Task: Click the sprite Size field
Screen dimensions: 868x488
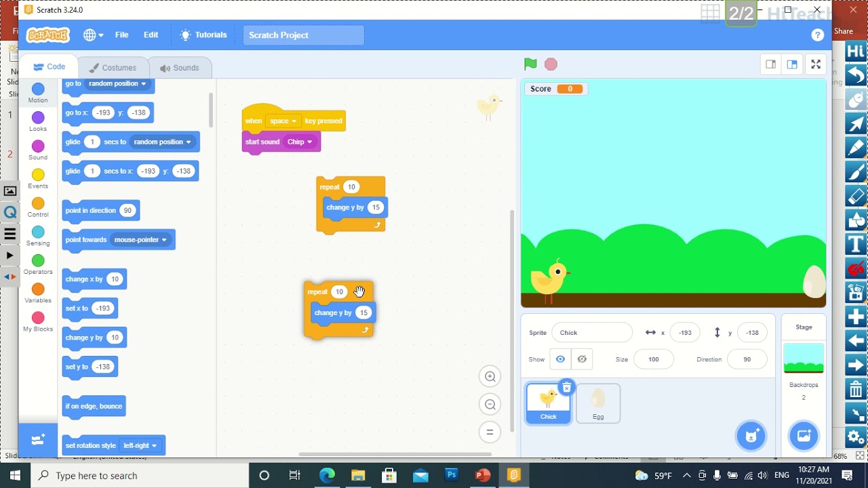Action: point(653,359)
